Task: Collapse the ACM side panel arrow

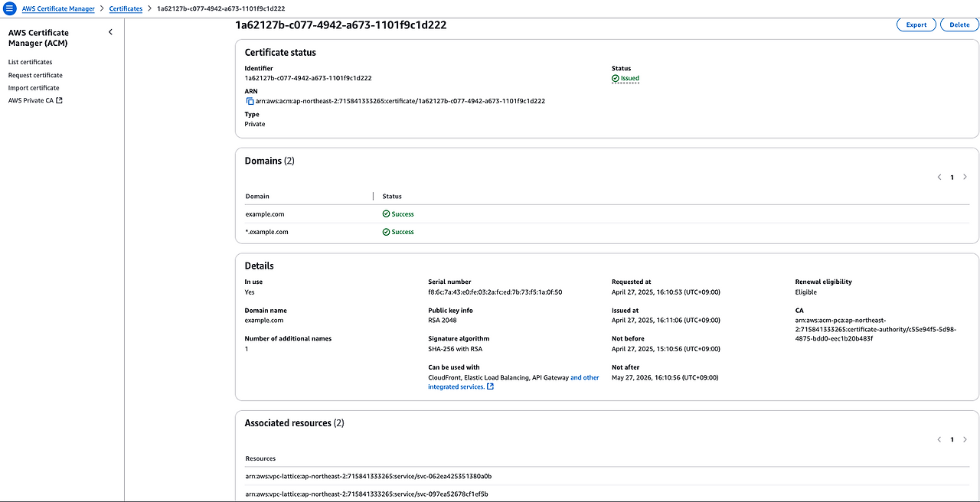Action: tap(110, 32)
